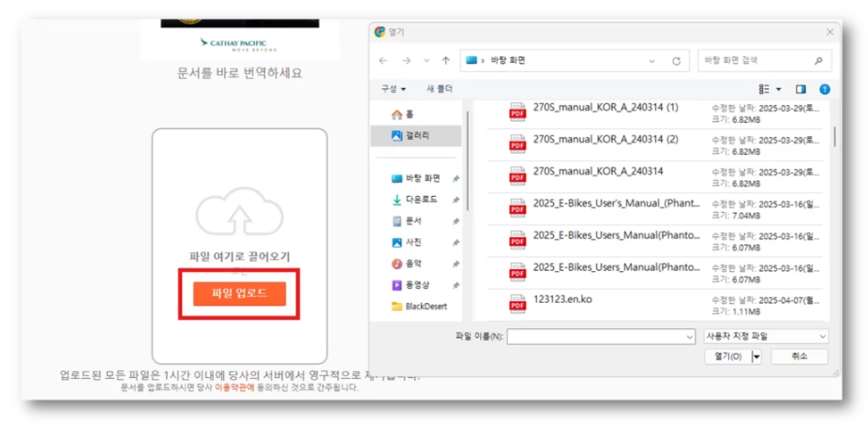Open the BlackDesert folder in the sidebar
This screenshot has width=868, height=423.
(426, 306)
